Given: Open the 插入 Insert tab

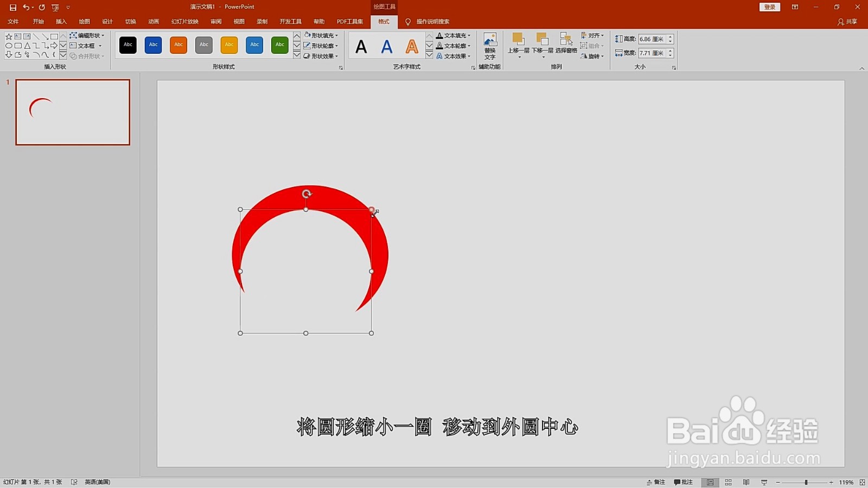Looking at the screenshot, I should pyautogui.click(x=61, y=22).
